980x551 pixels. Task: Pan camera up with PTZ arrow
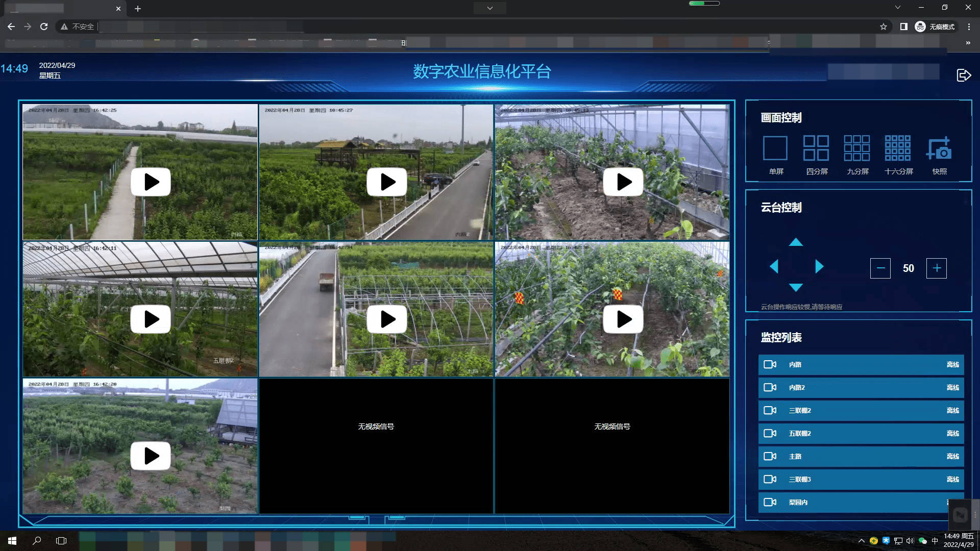(796, 242)
